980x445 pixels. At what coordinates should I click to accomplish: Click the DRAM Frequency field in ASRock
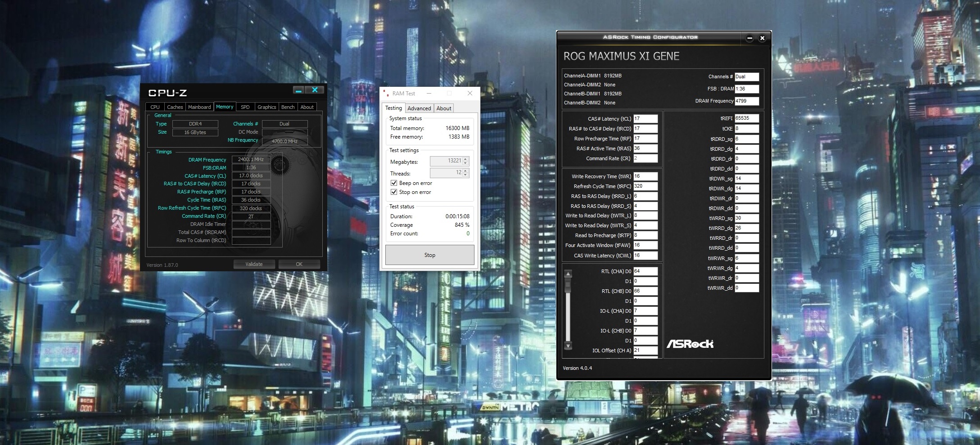[x=747, y=101]
